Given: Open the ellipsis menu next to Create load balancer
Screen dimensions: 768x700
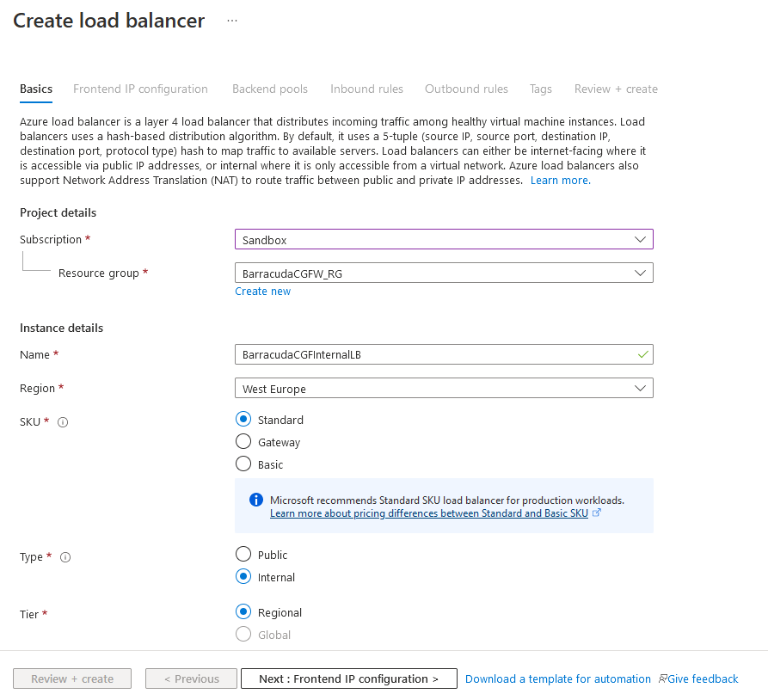Looking at the screenshot, I should (231, 20).
